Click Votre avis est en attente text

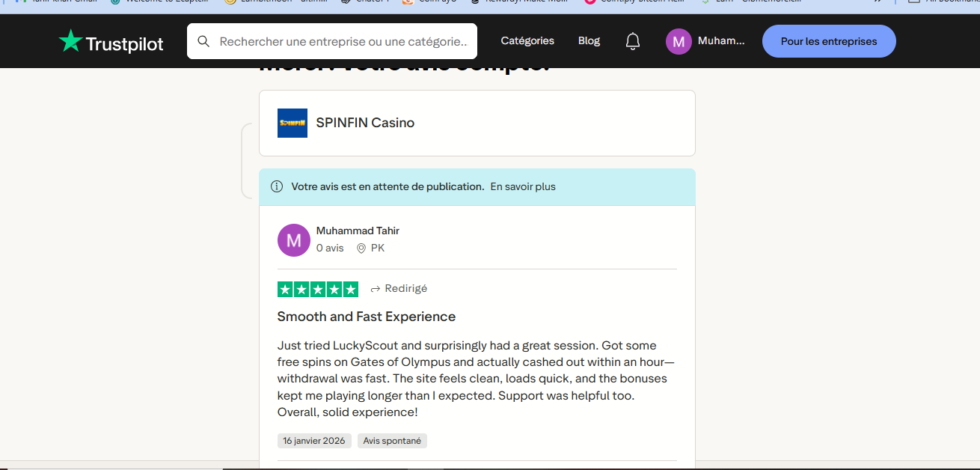[388, 186]
